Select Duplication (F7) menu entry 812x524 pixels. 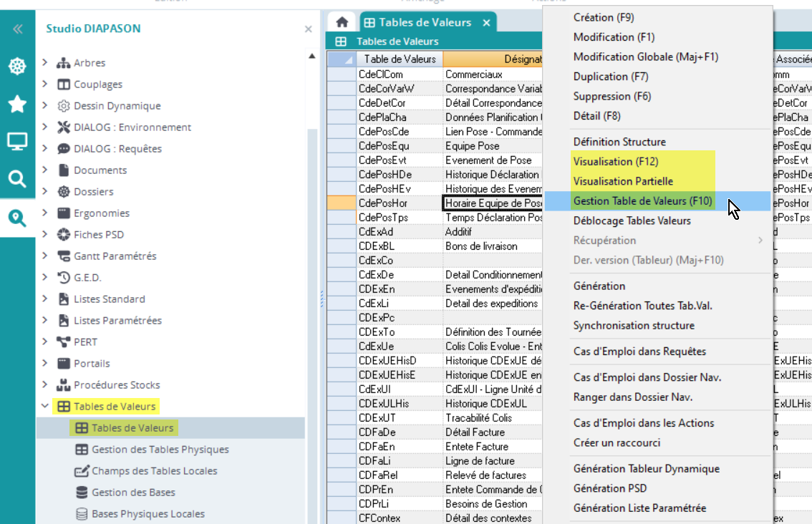point(610,77)
